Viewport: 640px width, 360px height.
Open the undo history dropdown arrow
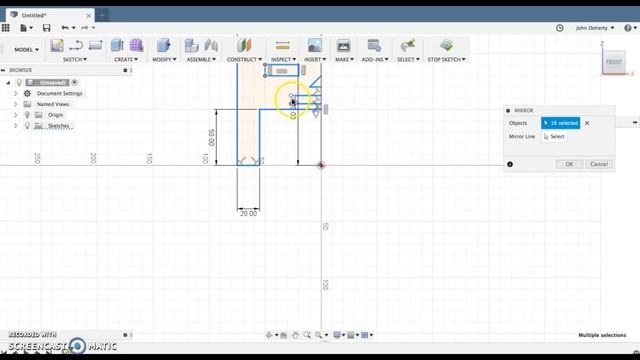coord(73,28)
